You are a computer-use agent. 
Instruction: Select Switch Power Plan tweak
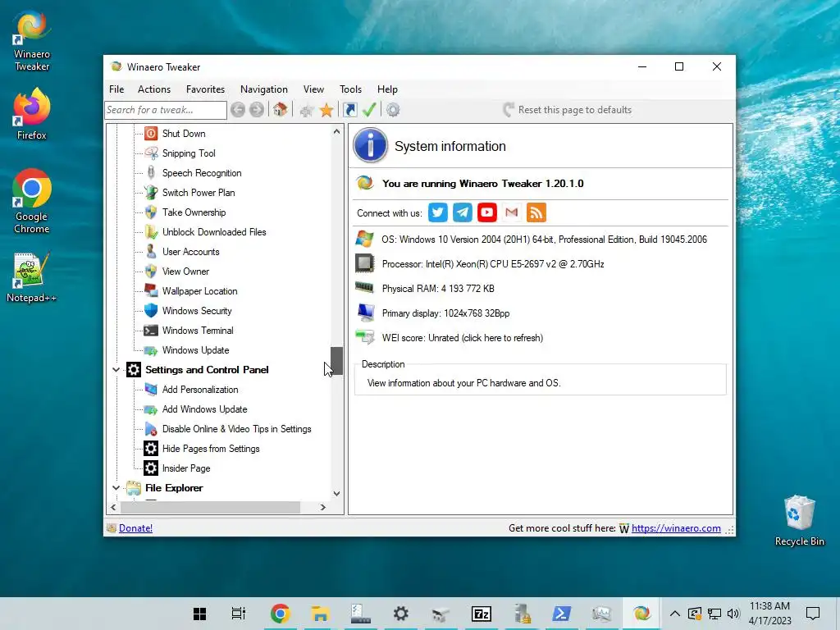coord(199,193)
